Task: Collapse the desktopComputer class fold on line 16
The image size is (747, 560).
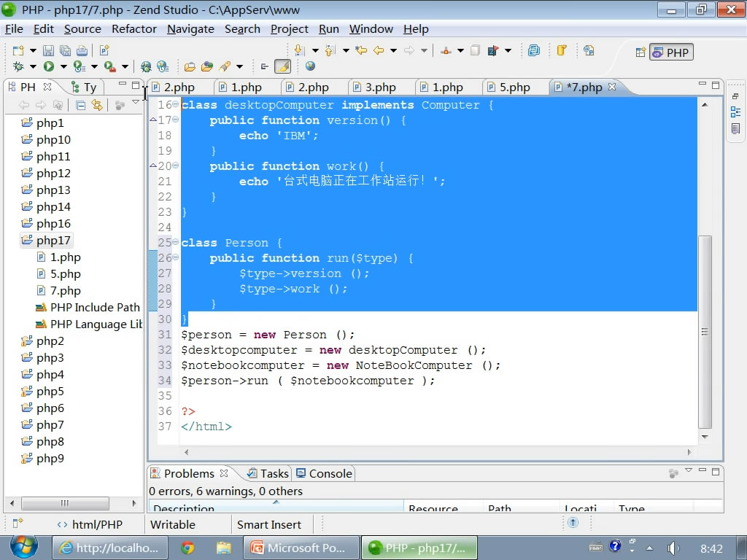Action: click(x=175, y=104)
